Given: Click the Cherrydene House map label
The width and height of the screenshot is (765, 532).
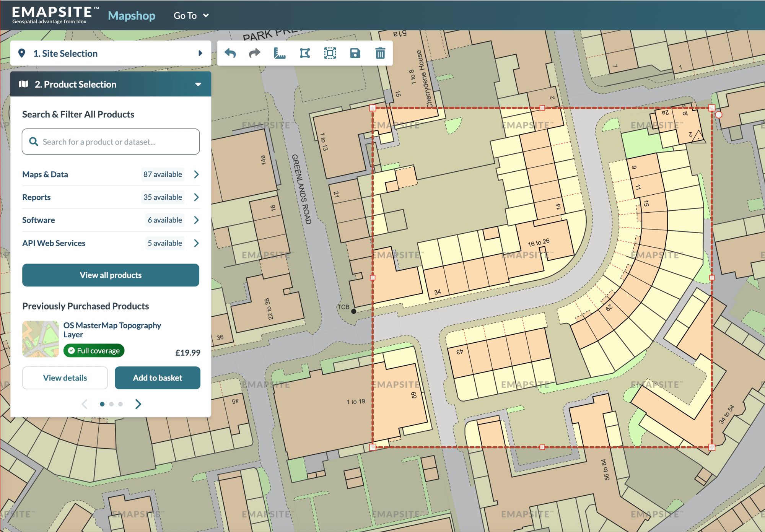Looking at the screenshot, I should pyautogui.click(x=424, y=79).
